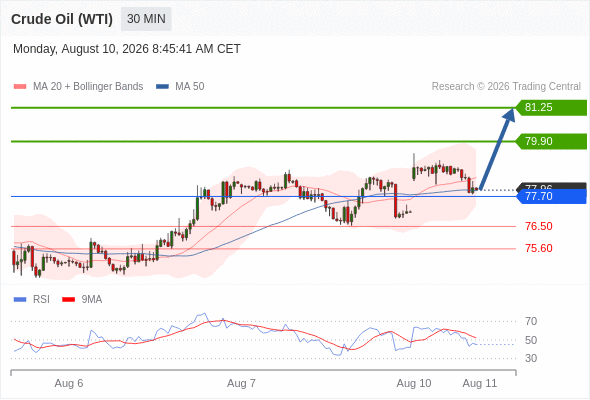Image resolution: width=590 pixels, height=400 pixels.
Task: Click the Aug 6 date axis label
Action: click(x=69, y=383)
